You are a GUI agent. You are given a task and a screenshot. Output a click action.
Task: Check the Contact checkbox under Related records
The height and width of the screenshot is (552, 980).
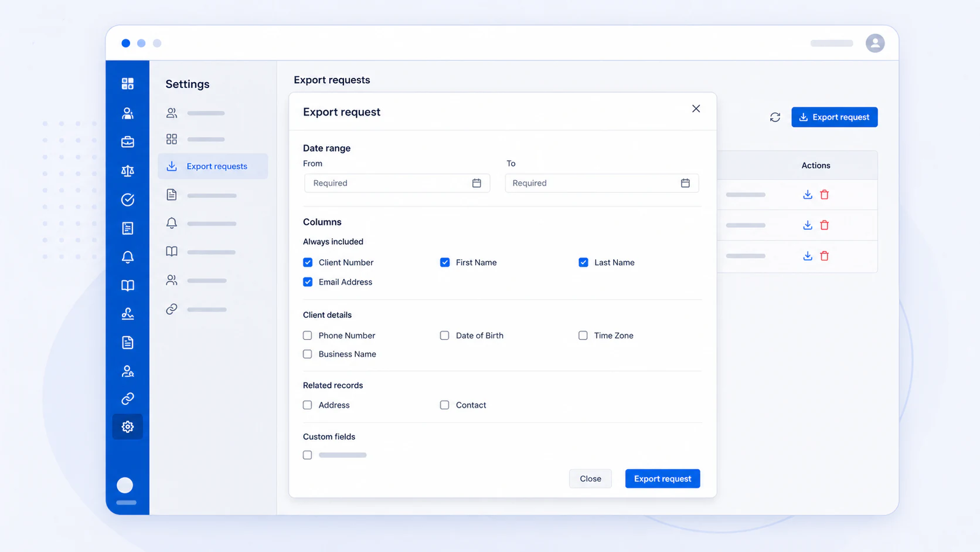(445, 405)
